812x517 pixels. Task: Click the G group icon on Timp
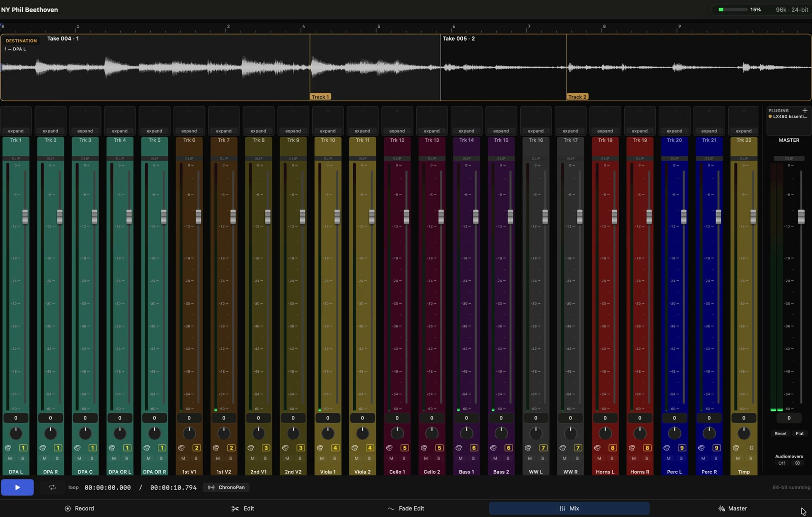[752, 448]
